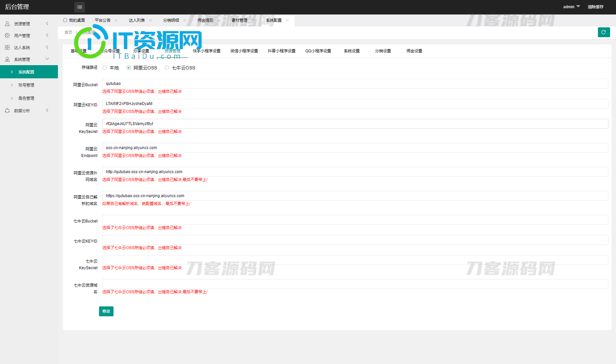
Task: Open the admin user dropdown
Action: coord(571,7)
